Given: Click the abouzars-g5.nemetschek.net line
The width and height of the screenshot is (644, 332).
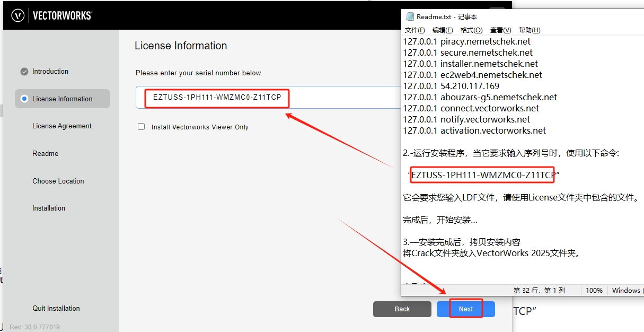Looking at the screenshot, I should point(480,97).
